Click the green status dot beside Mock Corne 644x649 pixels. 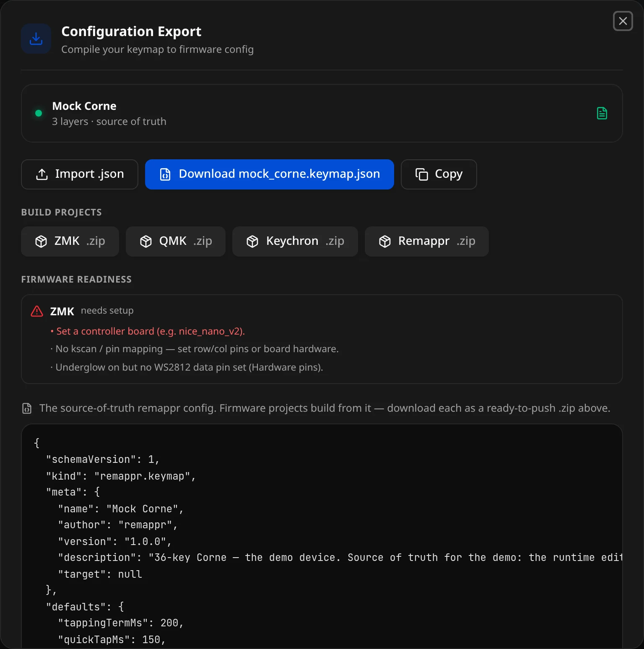pos(39,113)
